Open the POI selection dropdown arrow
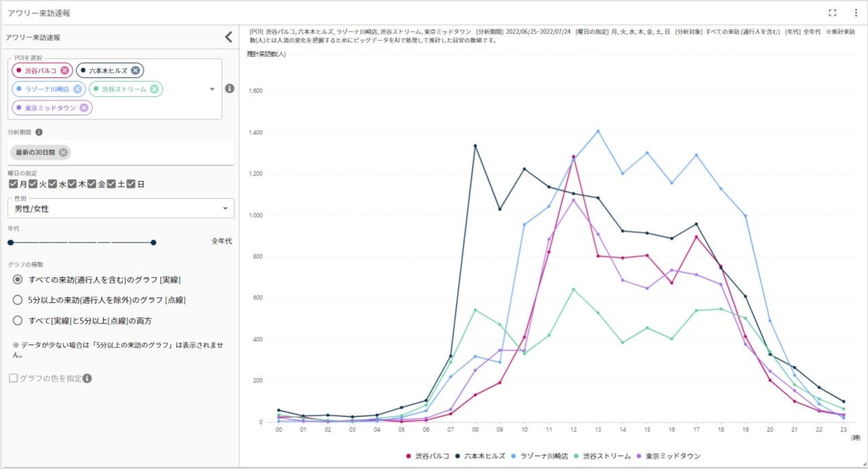The width and height of the screenshot is (868, 469). [x=212, y=89]
